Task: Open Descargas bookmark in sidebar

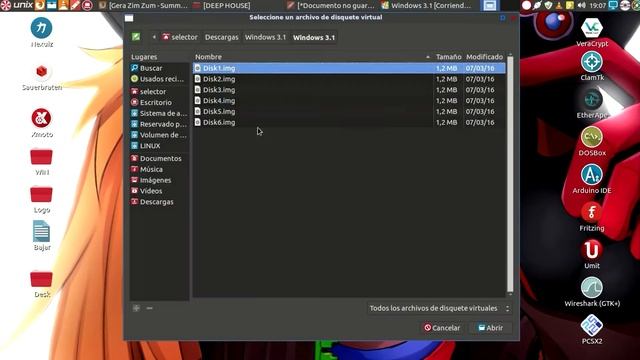Action: (x=159, y=202)
